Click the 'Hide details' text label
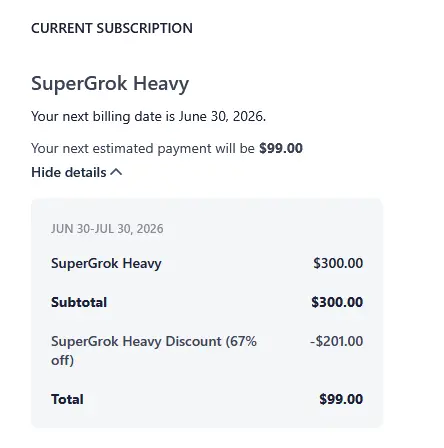This screenshot has height=448, width=444. tap(69, 172)
